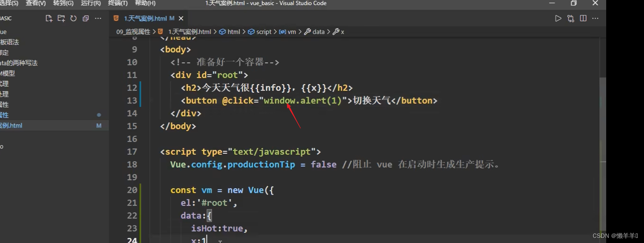The width and height of the screenshot is (644, 243).
Task: Open the 运行(R) menu
Action: [x=91, y=3]
